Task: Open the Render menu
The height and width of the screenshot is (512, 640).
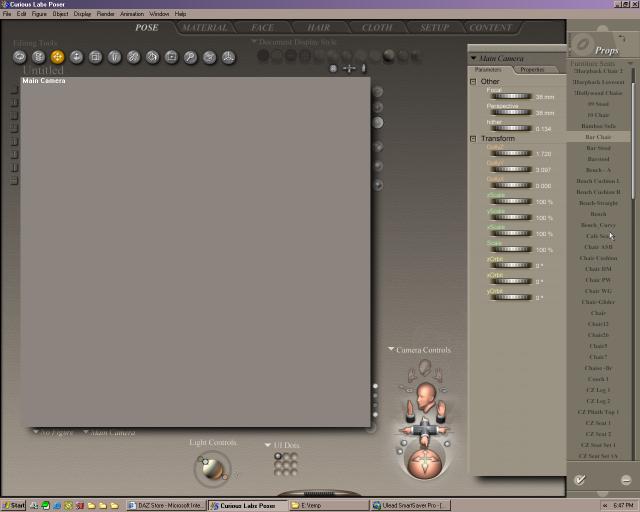Action: 105,13
